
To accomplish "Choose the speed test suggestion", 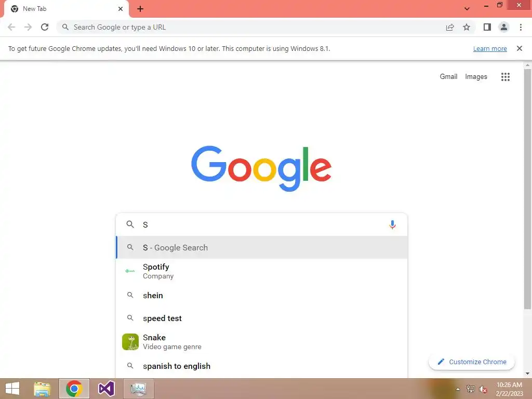I will click(262, 318).
